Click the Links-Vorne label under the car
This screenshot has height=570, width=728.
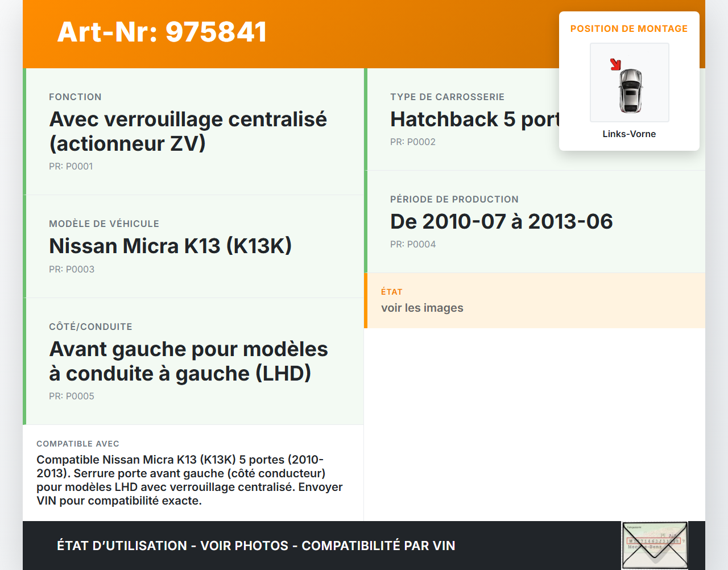[629, 134]
